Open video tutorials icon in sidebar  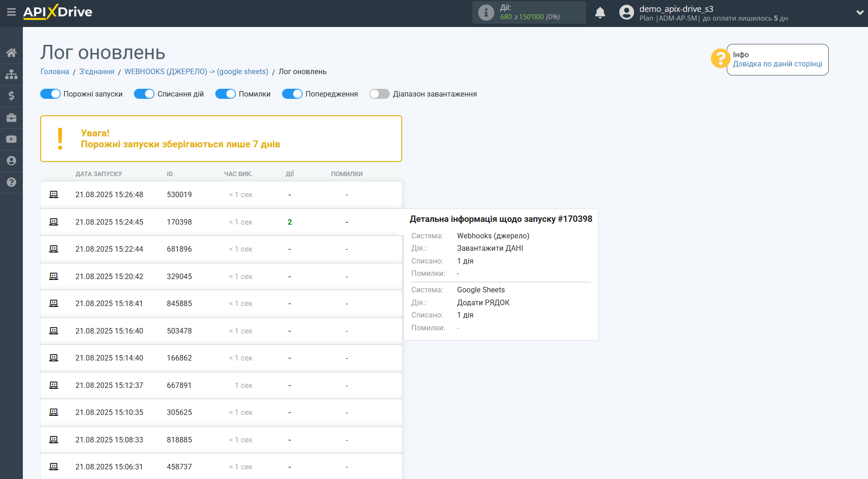[11, 139]
